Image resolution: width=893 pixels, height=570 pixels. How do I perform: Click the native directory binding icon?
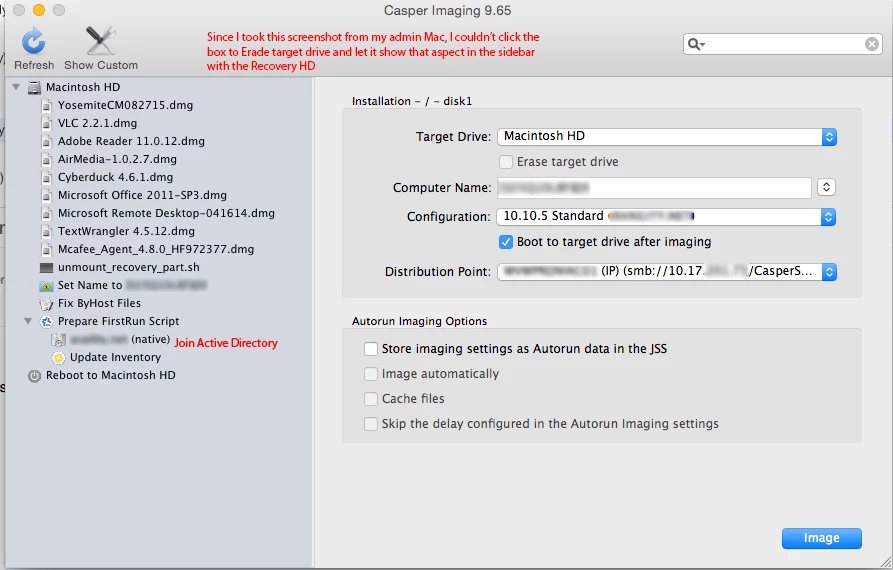point(58,340)
